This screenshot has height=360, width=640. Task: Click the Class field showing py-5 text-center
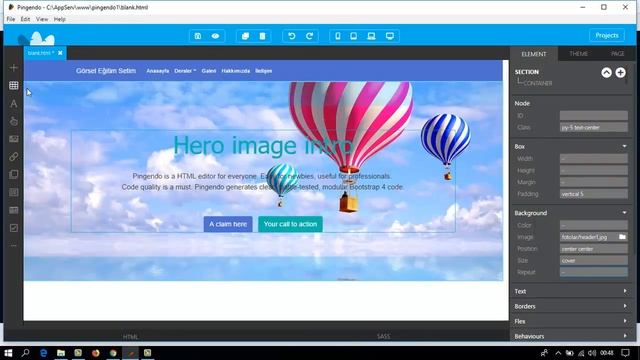[x=593, y=127]
